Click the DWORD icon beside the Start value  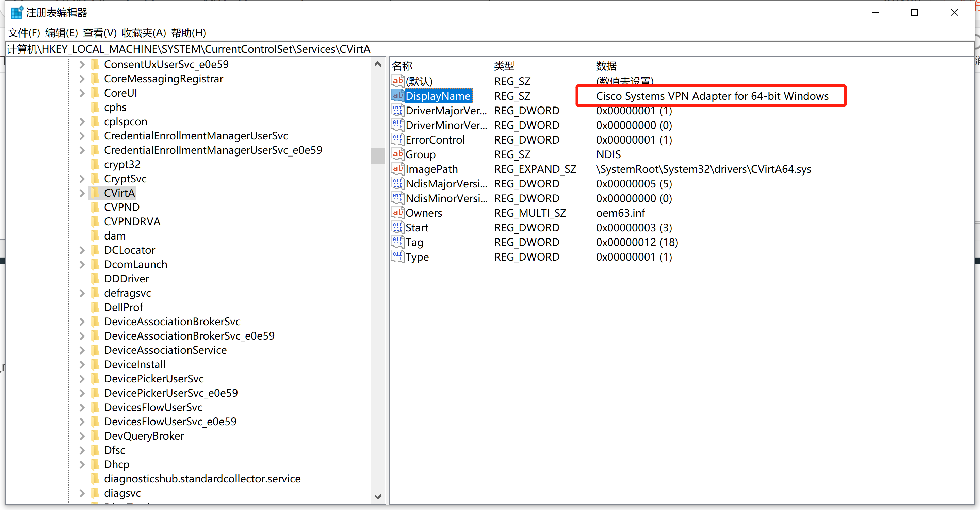(397, 227)
